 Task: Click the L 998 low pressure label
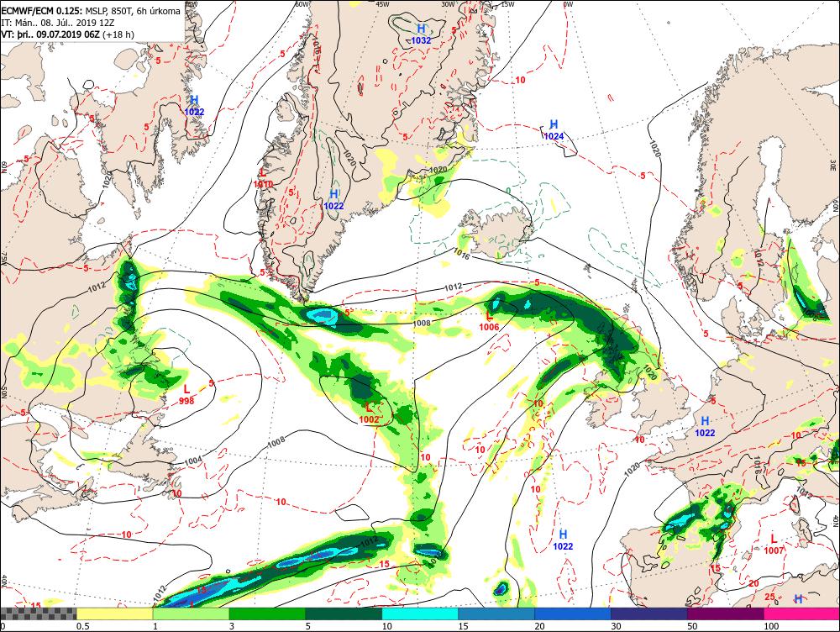tap(186, 394)
